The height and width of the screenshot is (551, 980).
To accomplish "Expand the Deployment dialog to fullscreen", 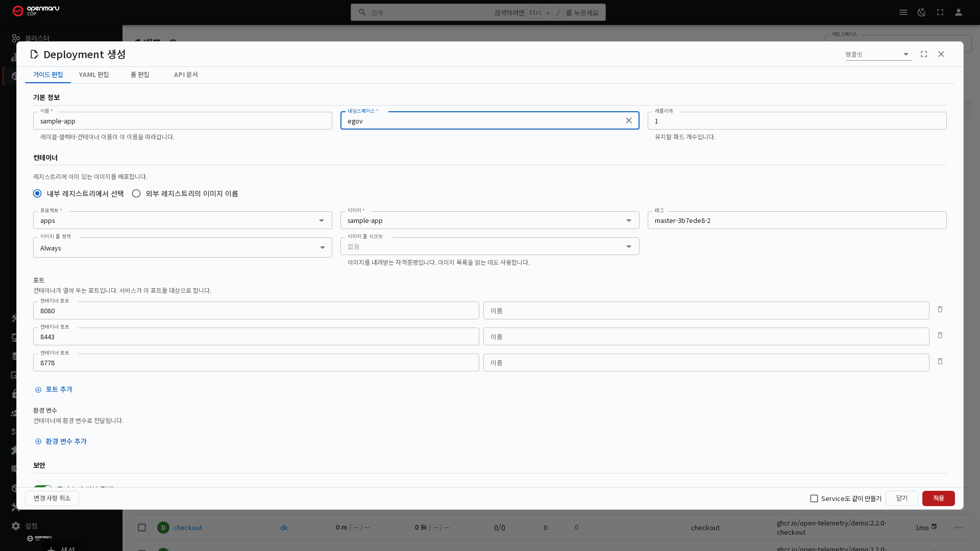I will [924, 54].
